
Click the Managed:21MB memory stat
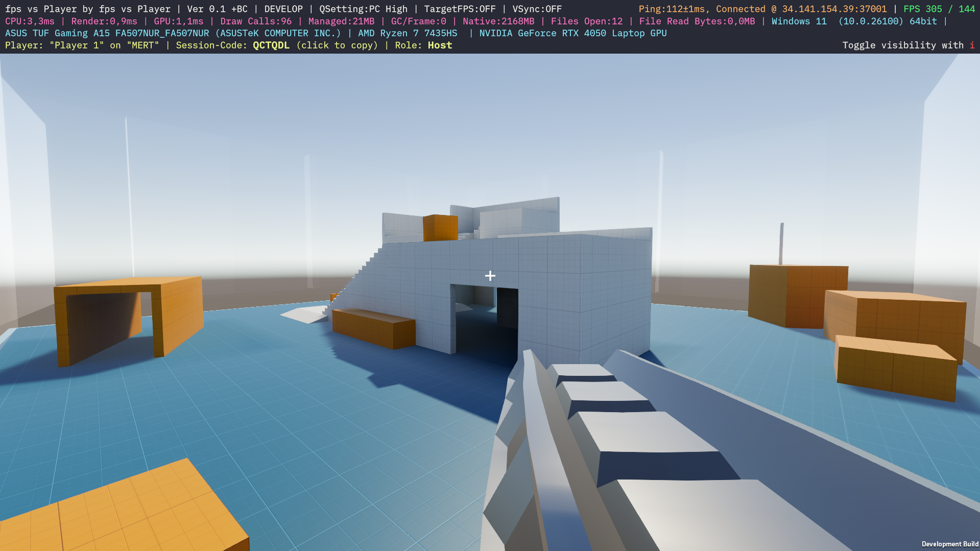pos(341,21)
